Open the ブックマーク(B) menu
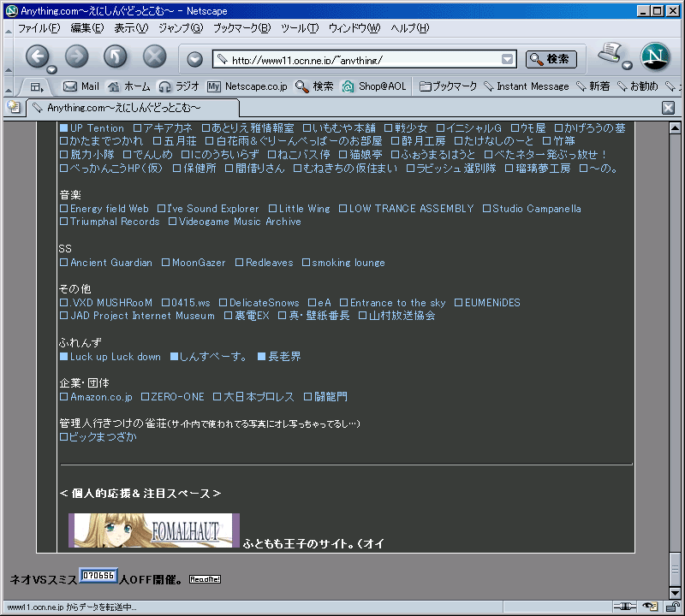The height and width of the screenshot is (616, 685). pyautogui.click(x=242, y=28)
